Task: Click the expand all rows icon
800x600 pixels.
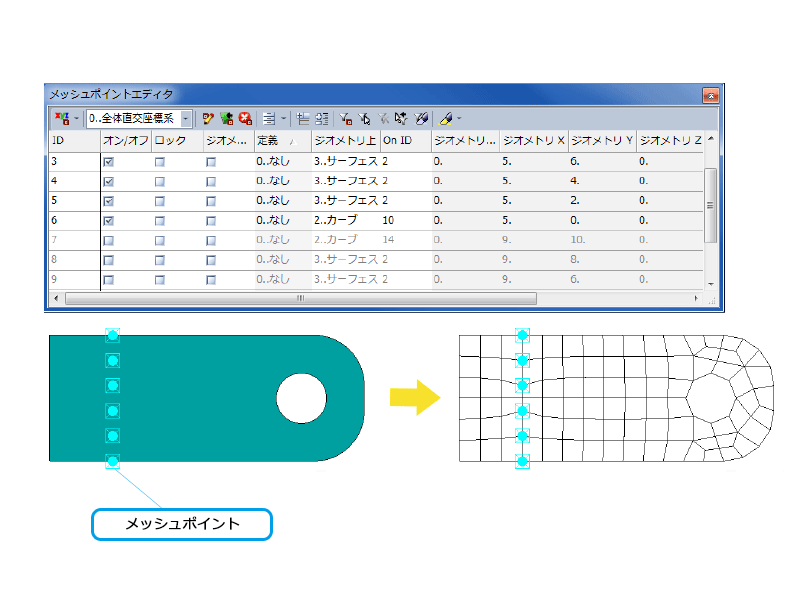Action: (x=322, y=119)
